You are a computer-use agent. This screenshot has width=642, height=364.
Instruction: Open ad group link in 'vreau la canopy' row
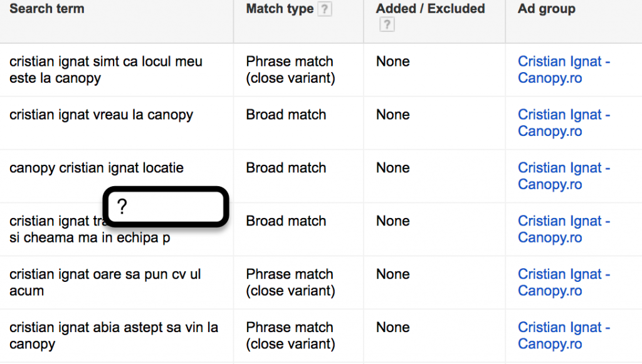coord(564,123)
